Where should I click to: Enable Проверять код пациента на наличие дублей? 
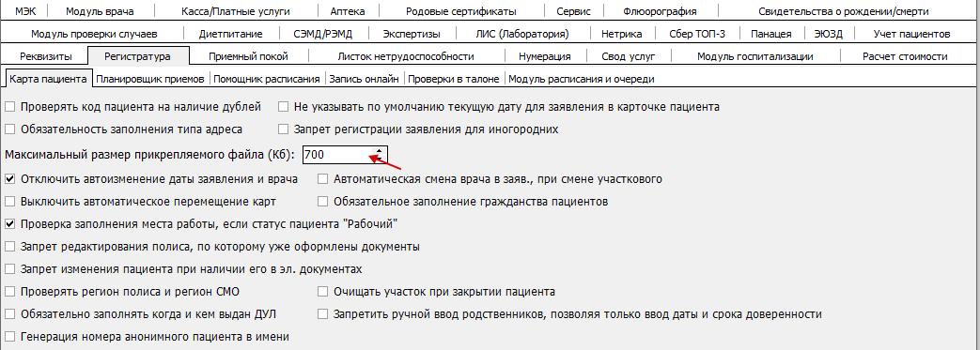click(x=9, y=107)
